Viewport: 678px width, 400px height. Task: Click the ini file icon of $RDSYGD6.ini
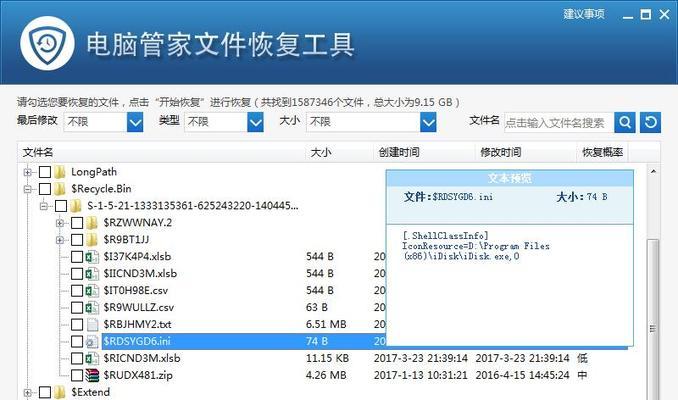pyautogui.click(x=92, y=342)
